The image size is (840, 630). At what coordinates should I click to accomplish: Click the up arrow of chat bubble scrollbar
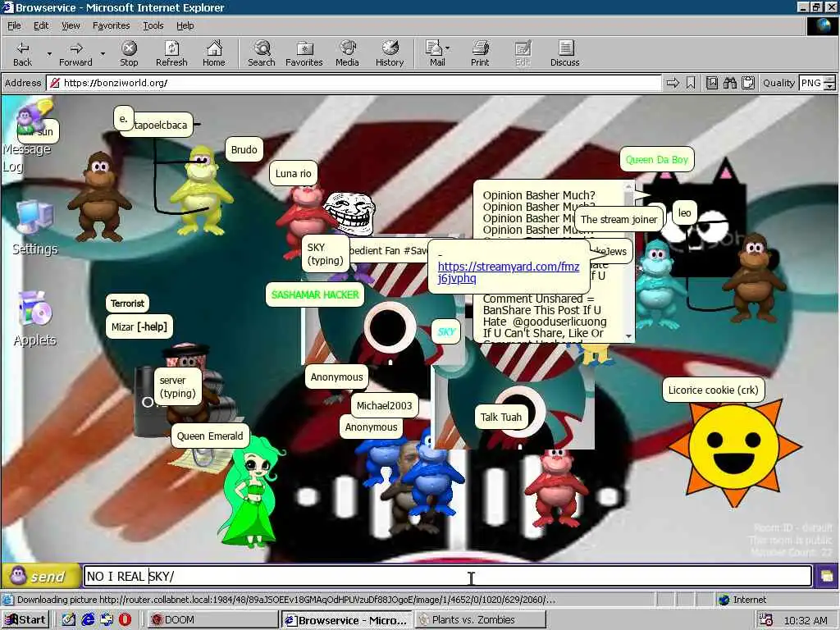click(629, 186)
